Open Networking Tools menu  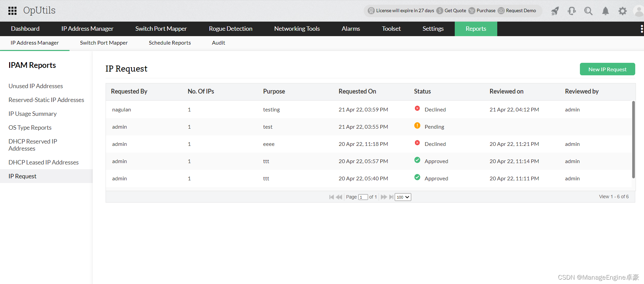click(x=297, y=29)
